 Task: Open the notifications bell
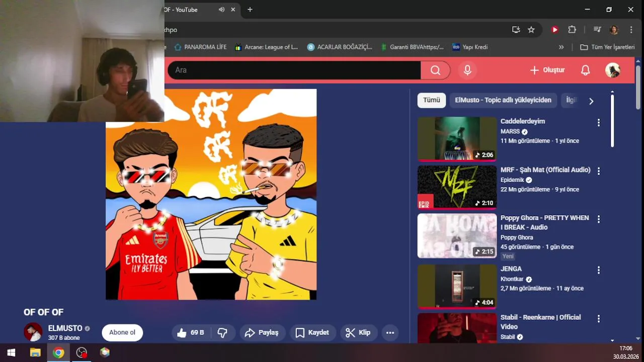(585, 70)
